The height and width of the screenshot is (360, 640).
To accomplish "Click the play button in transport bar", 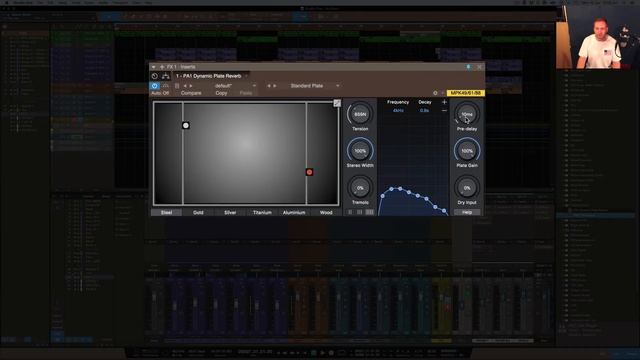I will 322,352.
